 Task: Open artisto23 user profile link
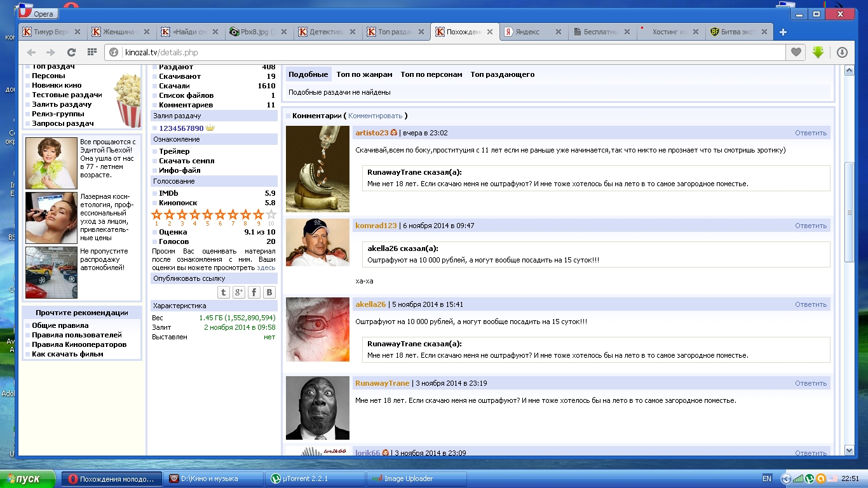tap(372, 133)
